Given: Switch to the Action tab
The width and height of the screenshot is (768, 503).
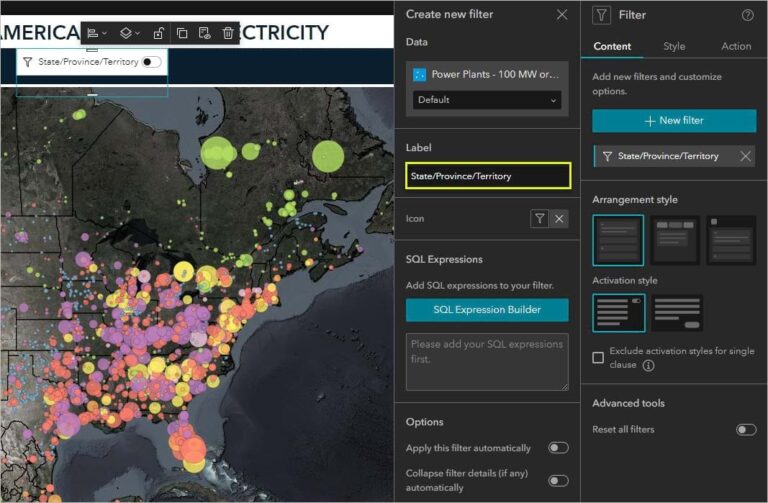Looking at the screenshot, I should pyautogui.click(x=736, y=47).
